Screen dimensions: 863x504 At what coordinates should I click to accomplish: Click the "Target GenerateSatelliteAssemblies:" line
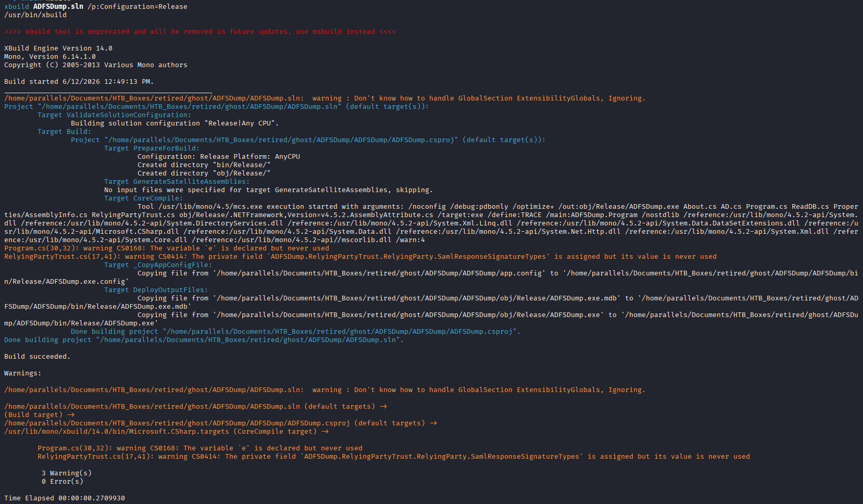177,182
